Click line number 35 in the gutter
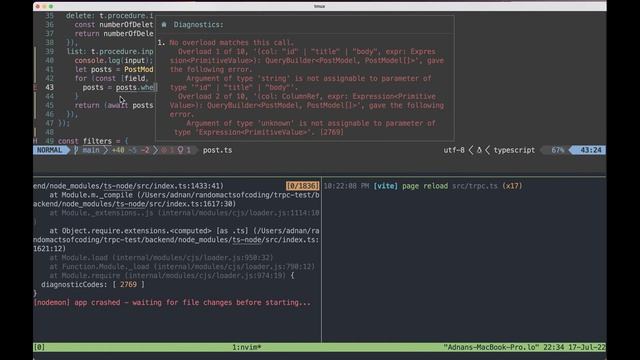Image resolution: width=640 pixels, height=360 pixels. point(49,16)
